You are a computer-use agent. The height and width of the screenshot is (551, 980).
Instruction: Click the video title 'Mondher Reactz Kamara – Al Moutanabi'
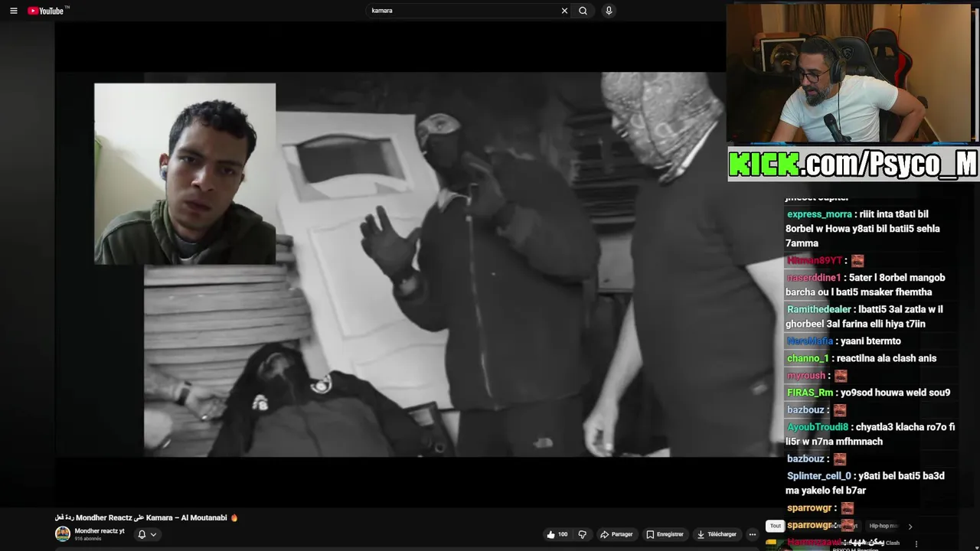coord(146,518)
